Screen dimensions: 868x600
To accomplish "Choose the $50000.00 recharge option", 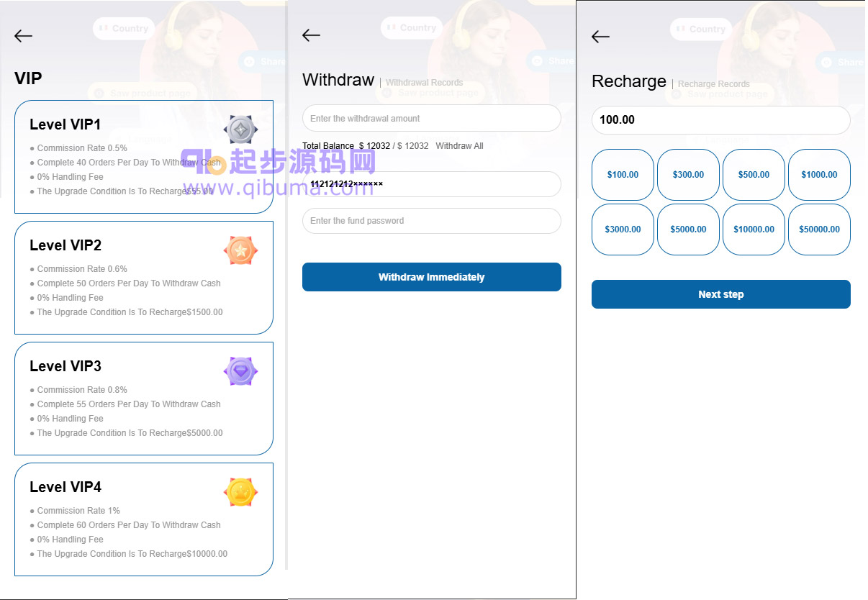I will [819, 229].
